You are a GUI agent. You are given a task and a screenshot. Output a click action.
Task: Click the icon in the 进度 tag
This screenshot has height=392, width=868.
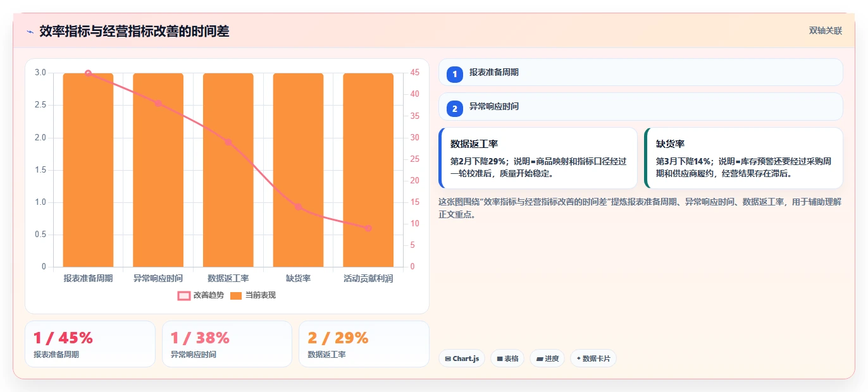[x=540, y=358]
